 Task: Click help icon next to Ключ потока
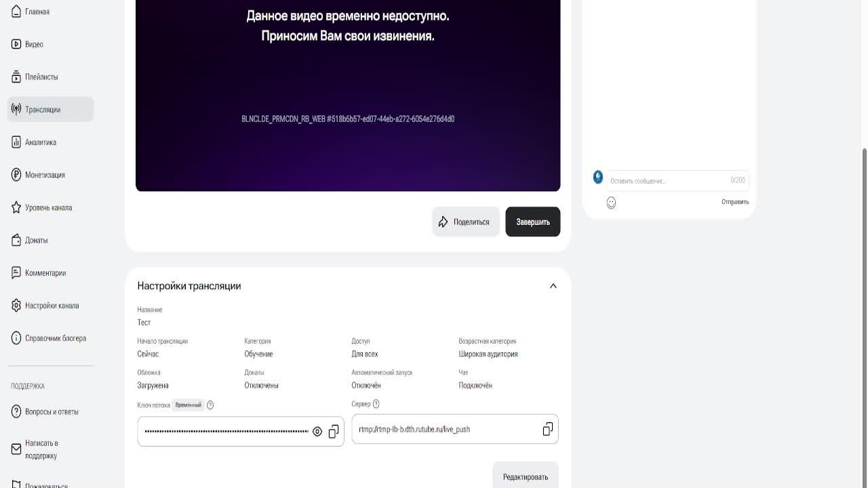210,405
